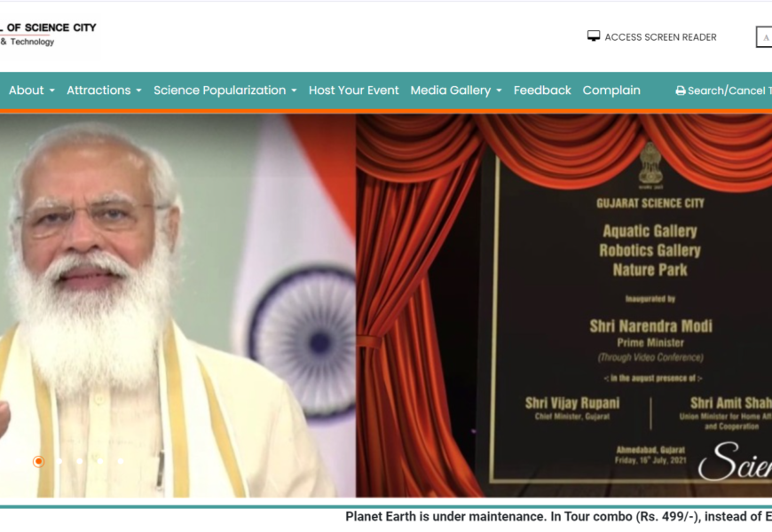Open the Feedback menu item
The height and width of the screenshot is (532, 772).
[542, 90]
